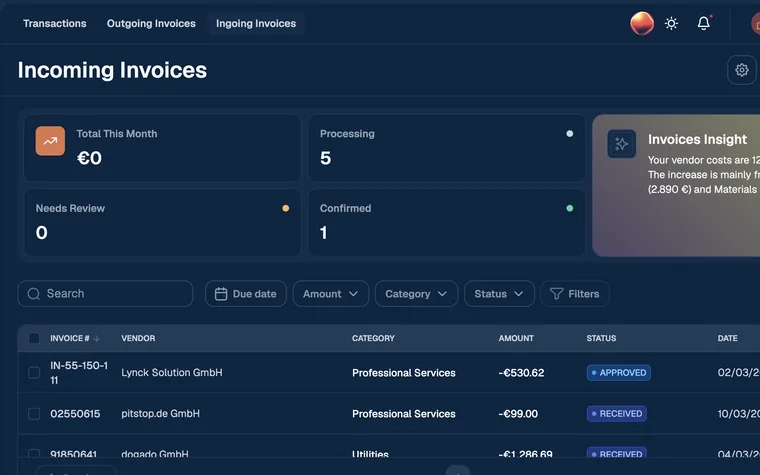This screenshot has width=760, height=475.
Task: Click the search magnifier icon
Action: 33,294
